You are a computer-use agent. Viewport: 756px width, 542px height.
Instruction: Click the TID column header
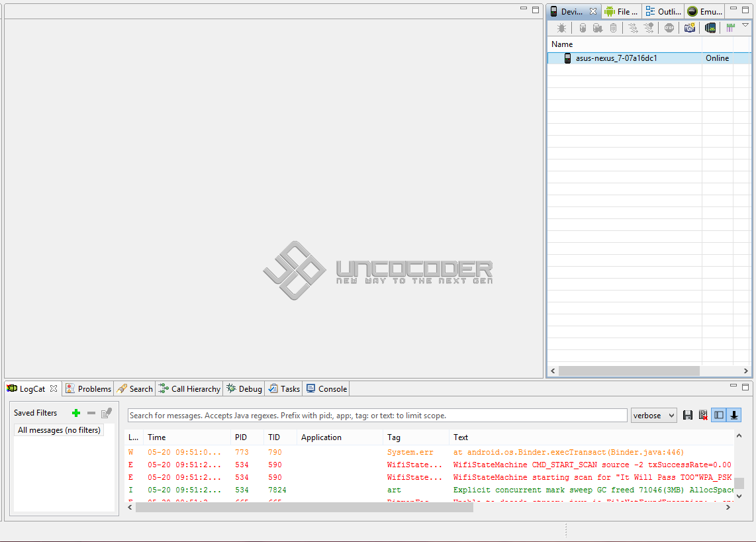tap(281, 437)
